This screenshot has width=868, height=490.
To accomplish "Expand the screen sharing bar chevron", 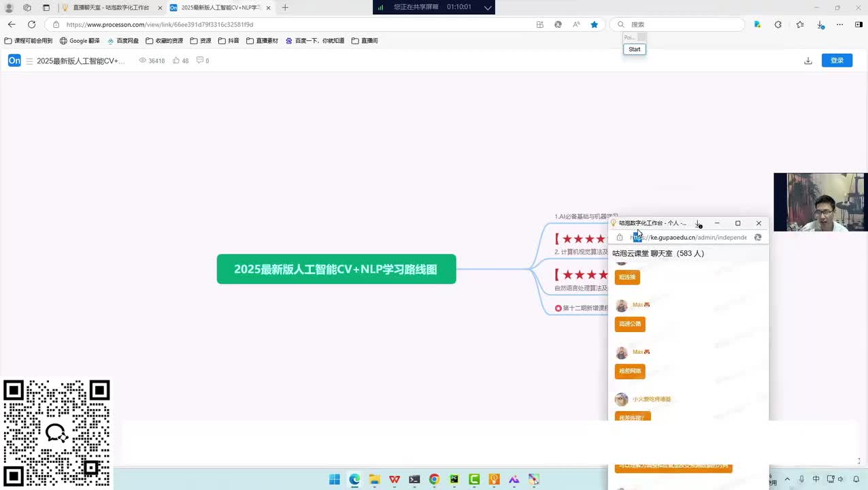I will tap(487, 7).
